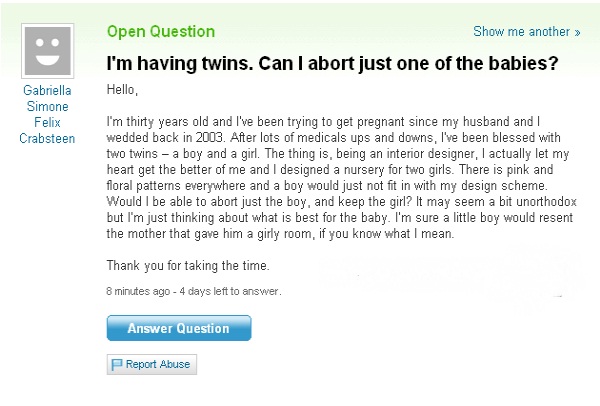Open Gabriella Simone Felix Crabsteen's profile link
This screenshot has height=406, width=600.
point(47,114)
